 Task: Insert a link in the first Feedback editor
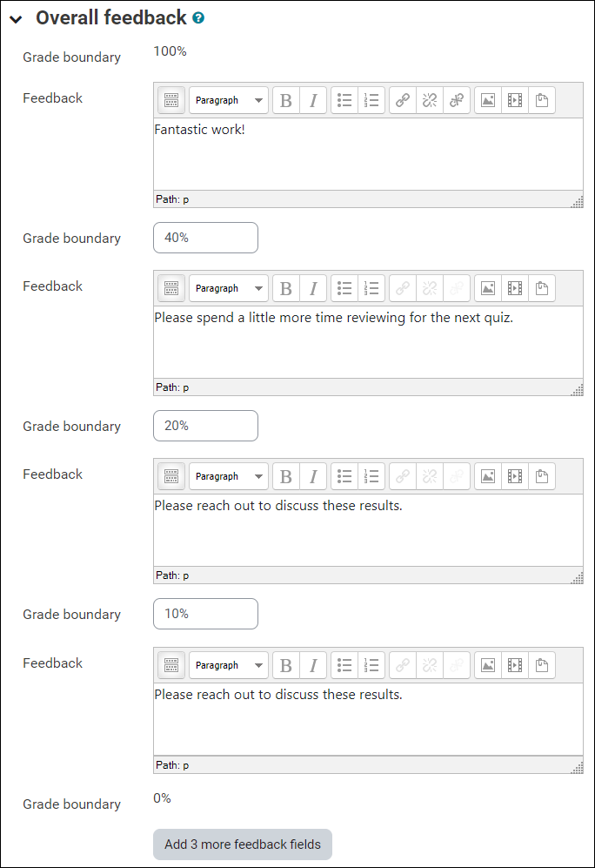[402, 100]
